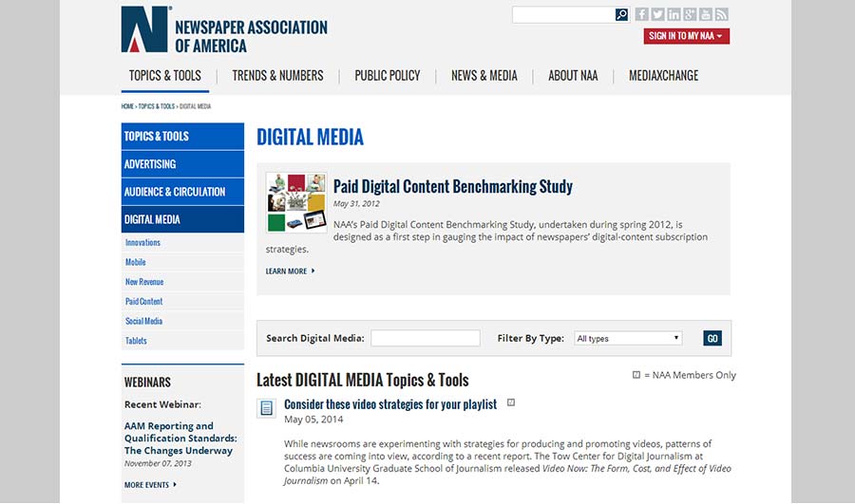Click the 'May 05, 2014' article date
Image resolution: width=855 pixels, height=504 pixels.
[x=313, y=420]
